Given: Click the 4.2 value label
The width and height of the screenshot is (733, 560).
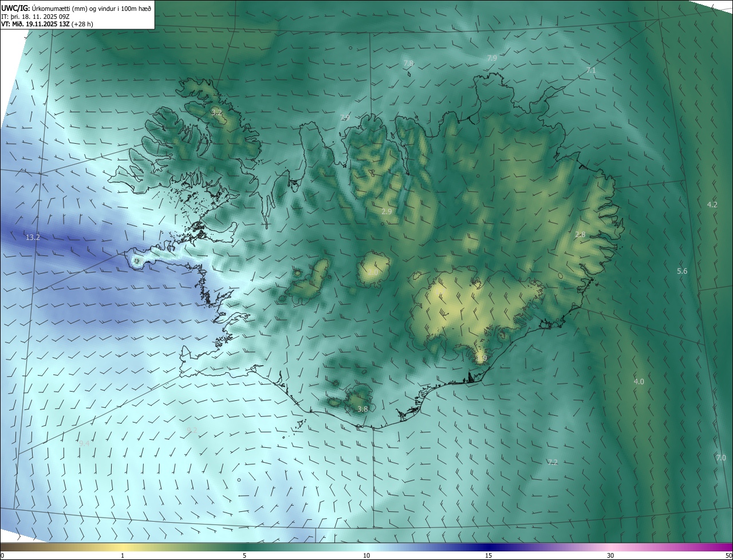Looking at the screenshot, I should (x=712, y=204).
